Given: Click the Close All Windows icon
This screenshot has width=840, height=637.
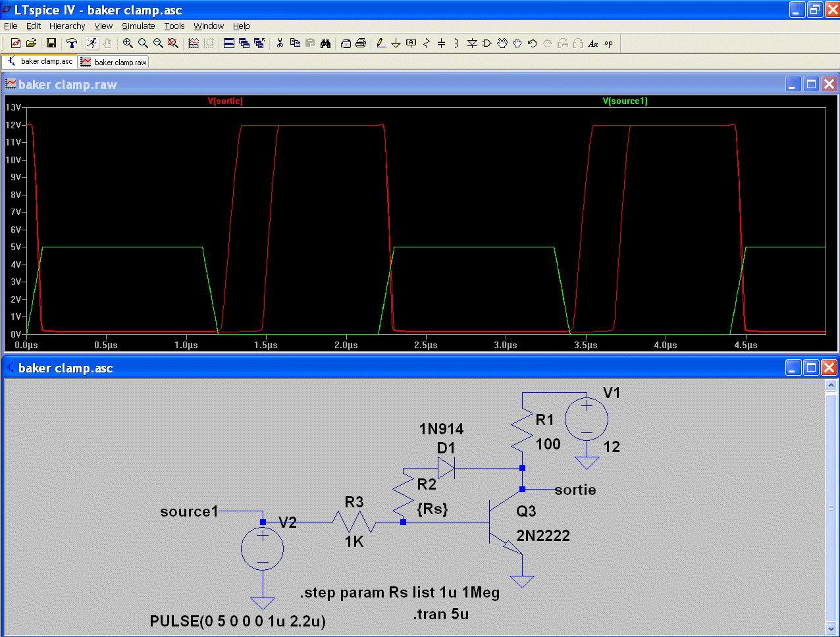Looking at the screenshot, I should click(259, 43).
